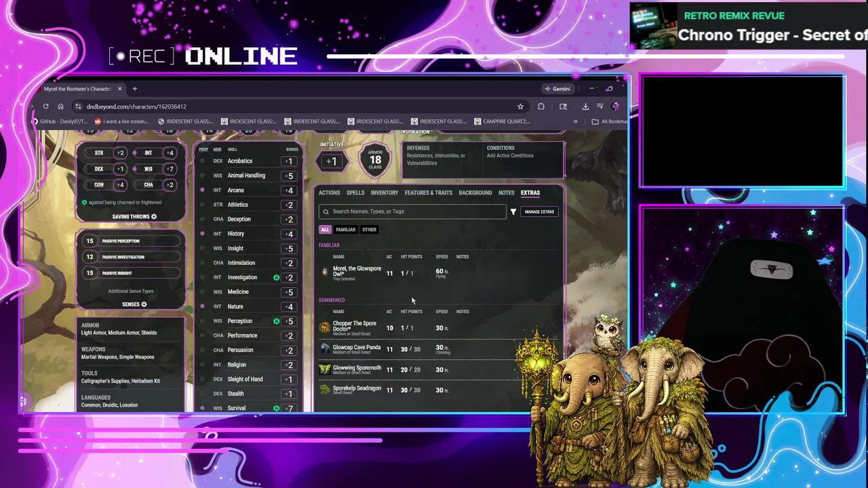Screen dimensions: 868x488
Task: Select the Familiar extras filter
Action: point(346,229)
